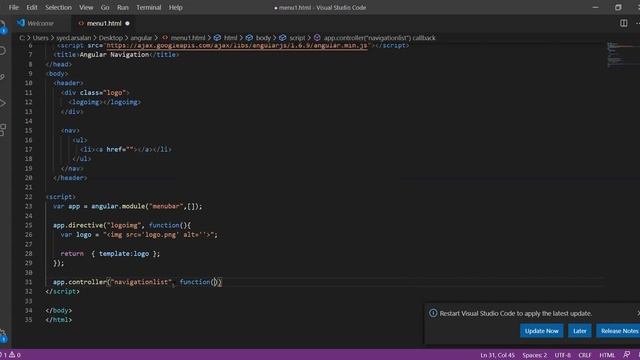Click syed.arsalan in the breadcrumb
This screenshot has width=640, height=360.
[x=73, y=38]
